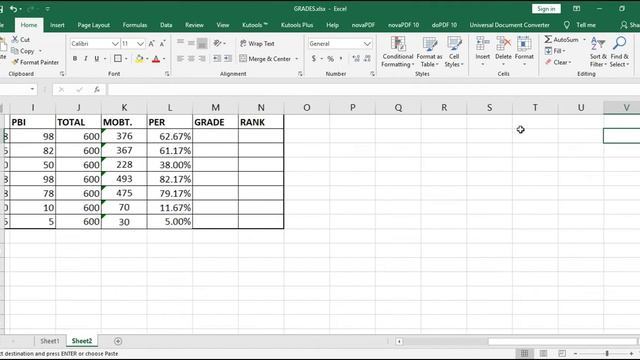Click the Copy icon
The image size is (640, 360).
point(15,51)
